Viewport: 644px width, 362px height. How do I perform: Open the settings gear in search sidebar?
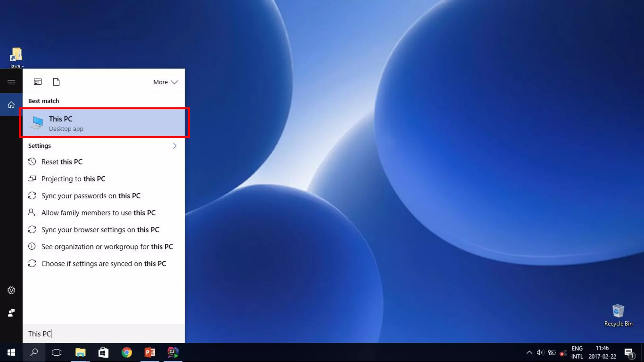[x=11, y=290]
